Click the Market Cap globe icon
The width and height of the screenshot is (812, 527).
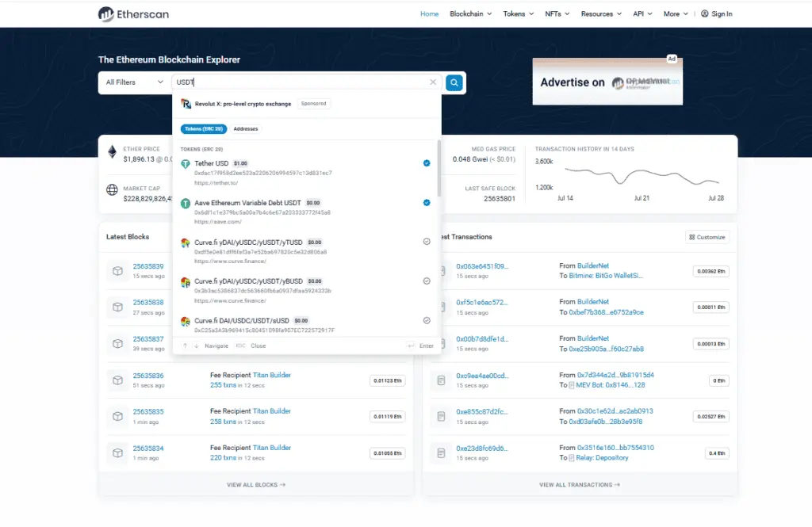[112, 189]
